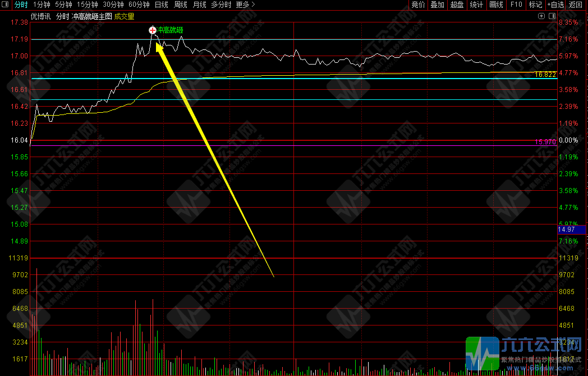
Task: Open the 统计 statistics tool
Action: pos(476,5)
